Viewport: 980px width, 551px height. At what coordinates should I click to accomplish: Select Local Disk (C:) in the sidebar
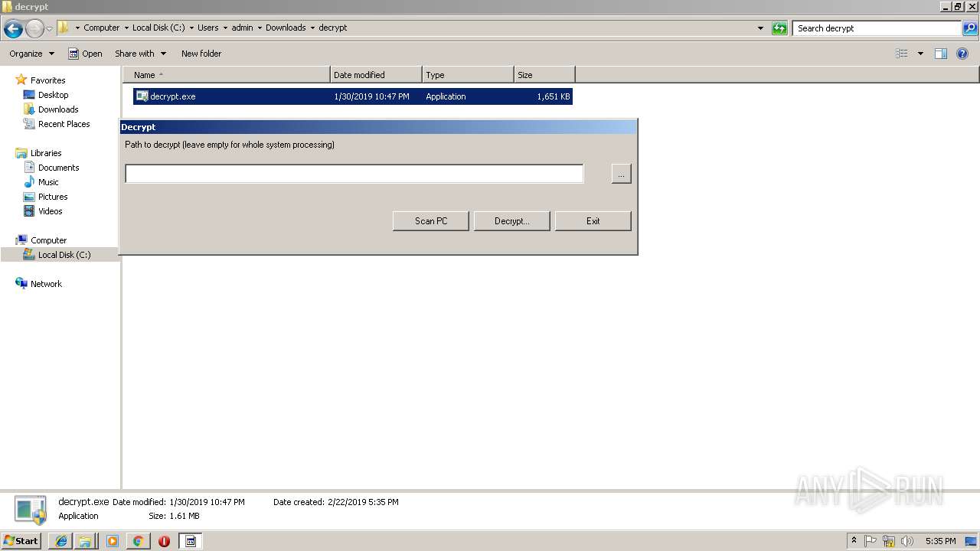[64, 255]
